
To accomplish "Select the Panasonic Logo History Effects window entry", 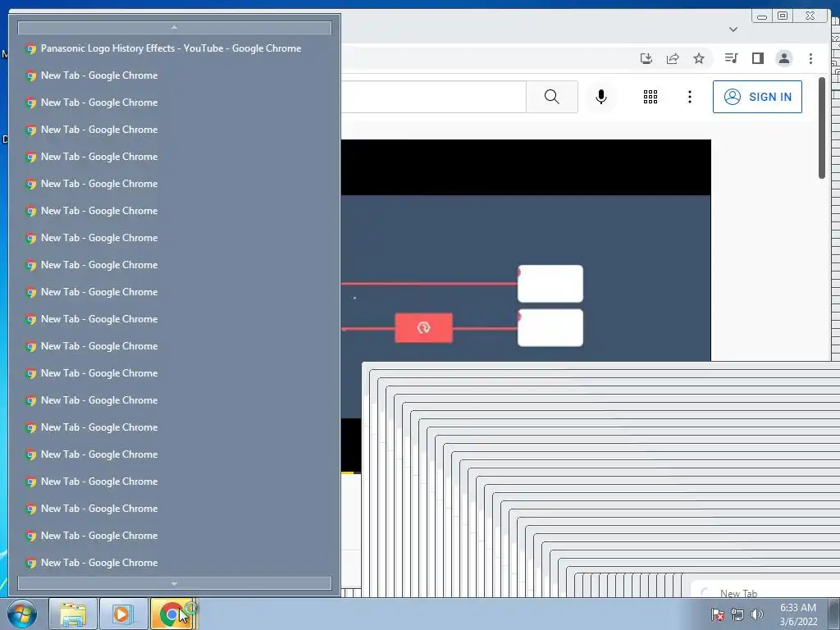I will pos(174,48).
